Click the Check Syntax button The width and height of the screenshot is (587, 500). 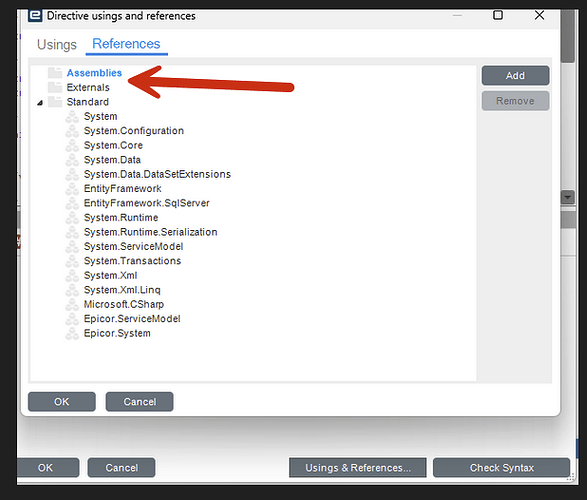502,468
